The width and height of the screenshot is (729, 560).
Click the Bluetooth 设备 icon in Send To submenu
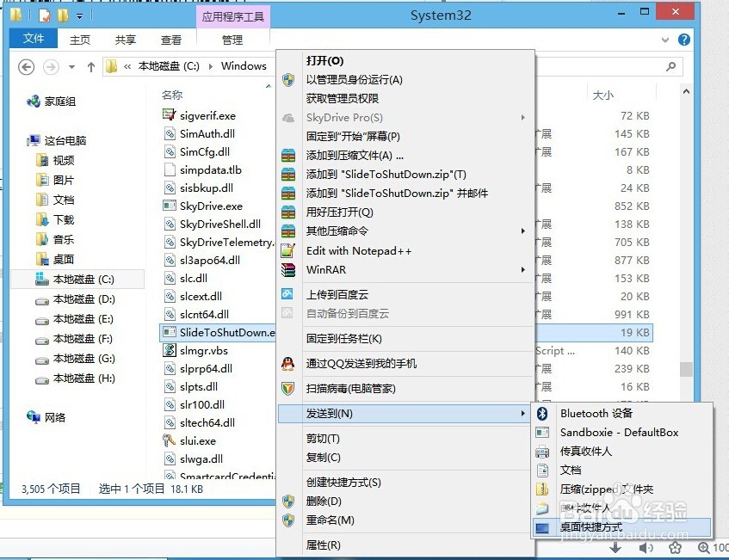(541, 413)
